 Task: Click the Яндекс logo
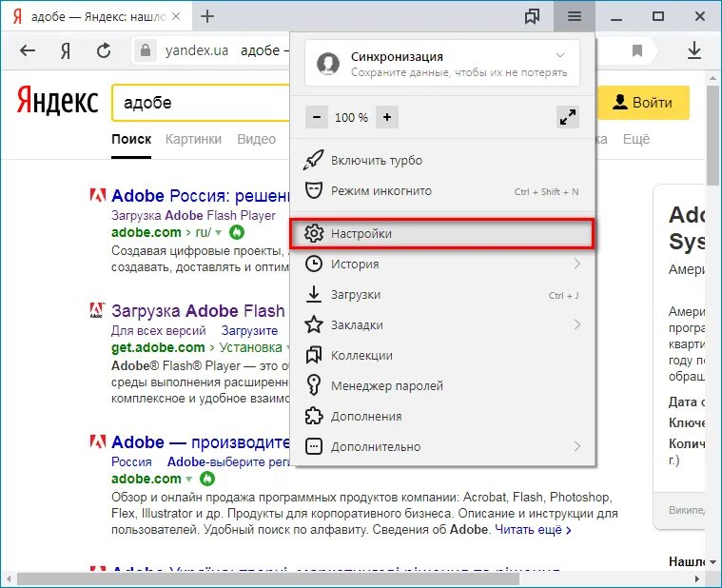point(57,101)
